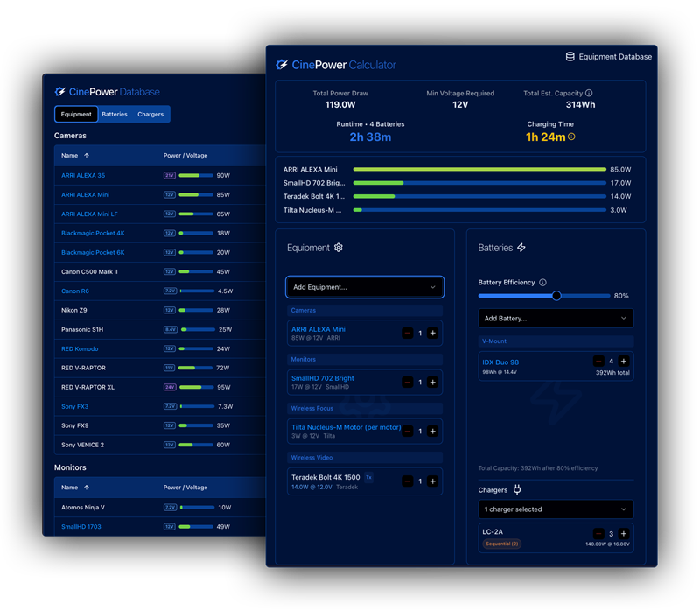
Task: Click info icon beside Total Est. Capacity
Action: pyautogui.click(x=589, y=93)
